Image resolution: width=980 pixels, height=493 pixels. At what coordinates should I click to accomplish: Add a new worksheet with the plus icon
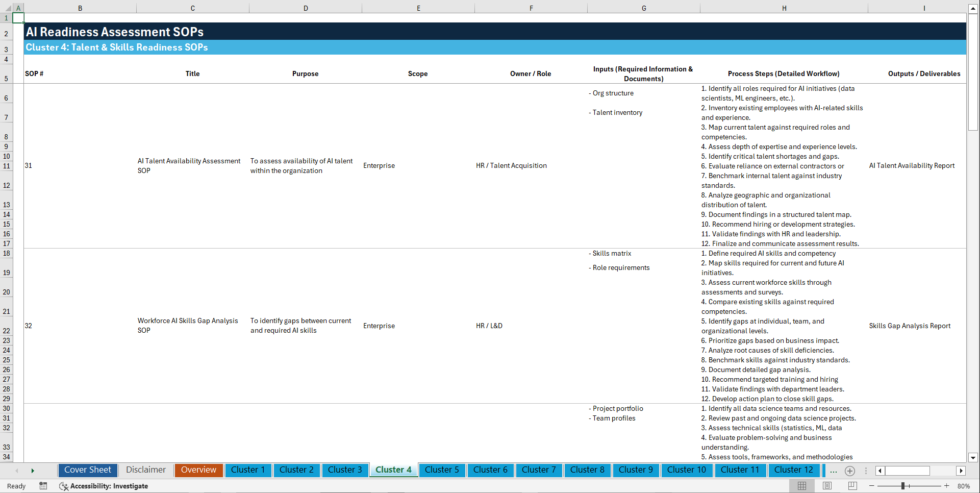[x=850, y=471]
